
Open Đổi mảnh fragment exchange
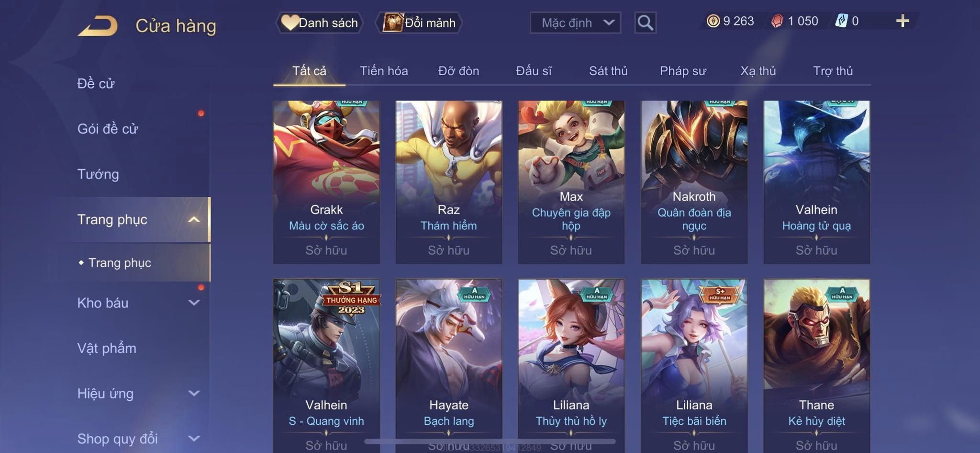pyautogui.click(x=419, y=23)
